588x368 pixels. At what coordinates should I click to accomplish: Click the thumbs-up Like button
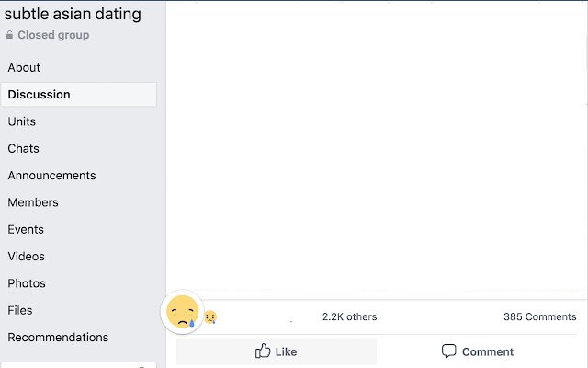tap(277, 351)
